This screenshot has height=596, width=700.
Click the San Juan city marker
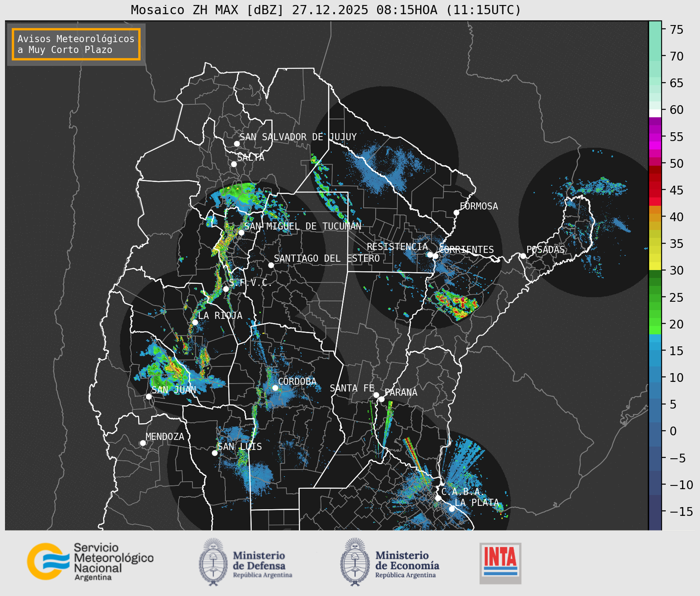149,396
